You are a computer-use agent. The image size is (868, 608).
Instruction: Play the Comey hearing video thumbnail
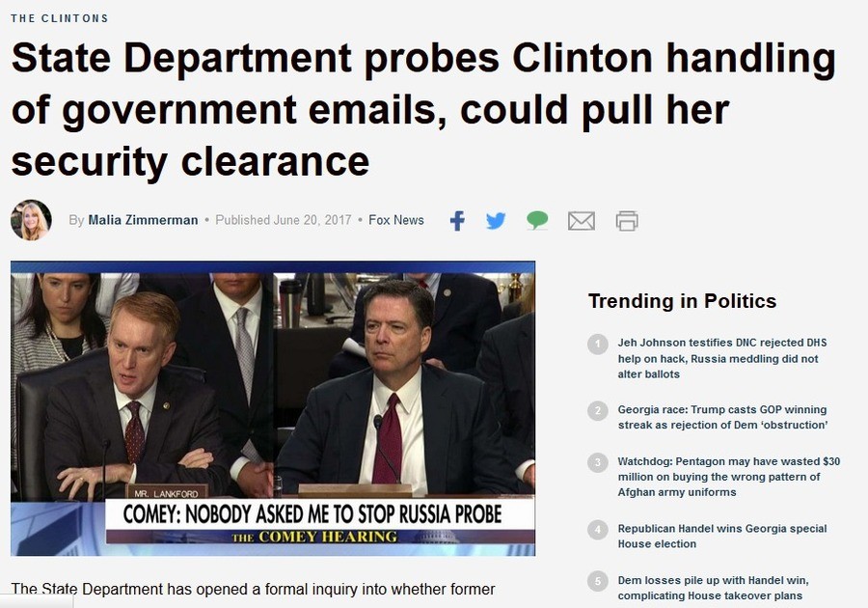(273, 408)
